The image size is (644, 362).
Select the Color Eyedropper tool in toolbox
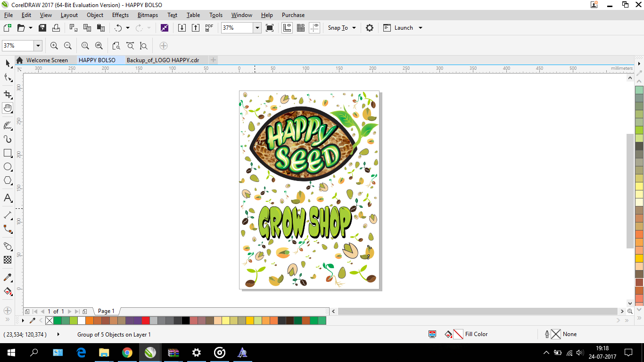click(x=8, y=277)
